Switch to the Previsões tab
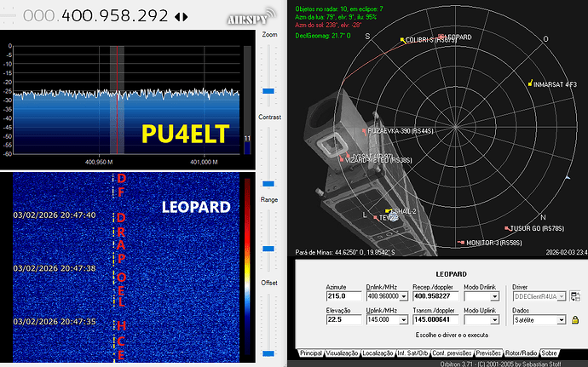The width and height of the screenshot is (588, 367). [488, 353]
